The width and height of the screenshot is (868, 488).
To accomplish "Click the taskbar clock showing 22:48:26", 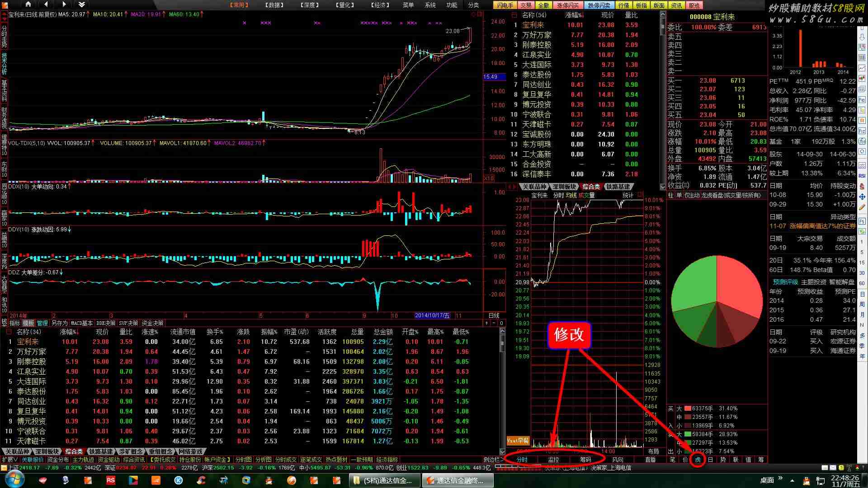I will (845, 480).
